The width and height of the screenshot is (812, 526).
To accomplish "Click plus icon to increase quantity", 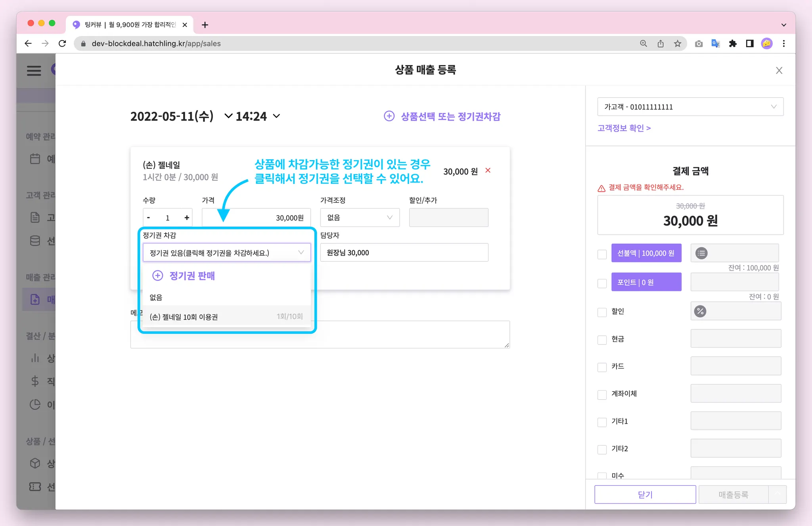I will click(x=187, y=218).
